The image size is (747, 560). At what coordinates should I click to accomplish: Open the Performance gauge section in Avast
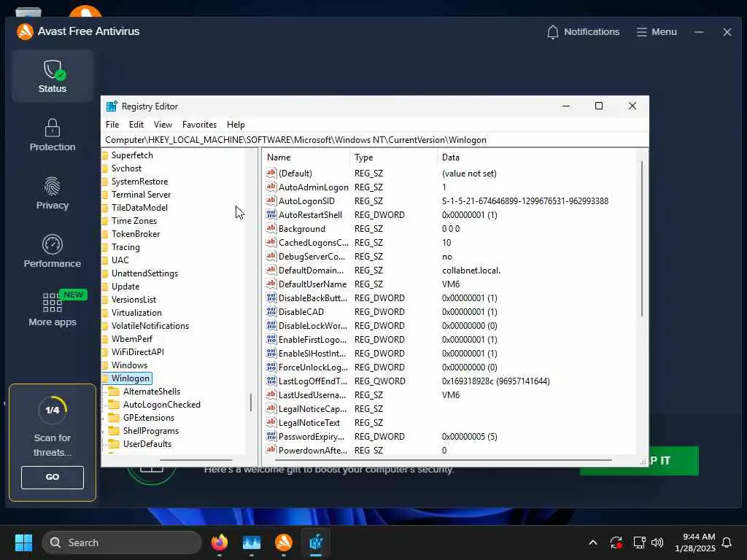53,252
